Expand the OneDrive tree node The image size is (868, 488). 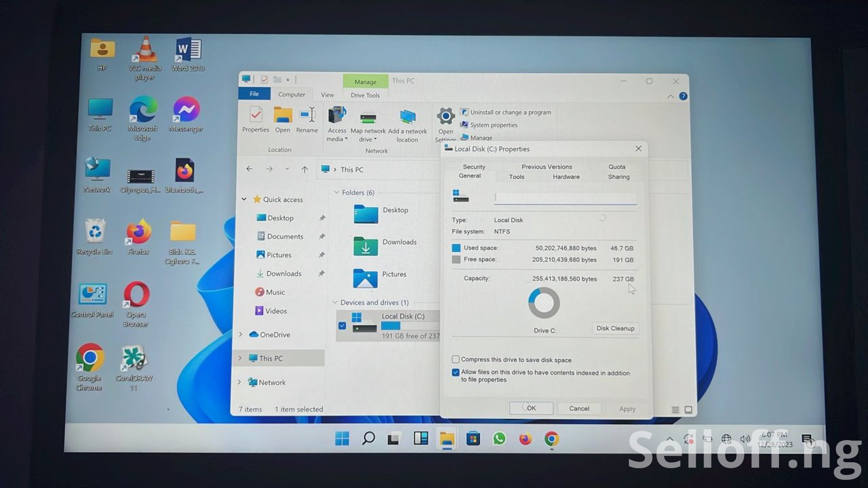coord(241,334)
